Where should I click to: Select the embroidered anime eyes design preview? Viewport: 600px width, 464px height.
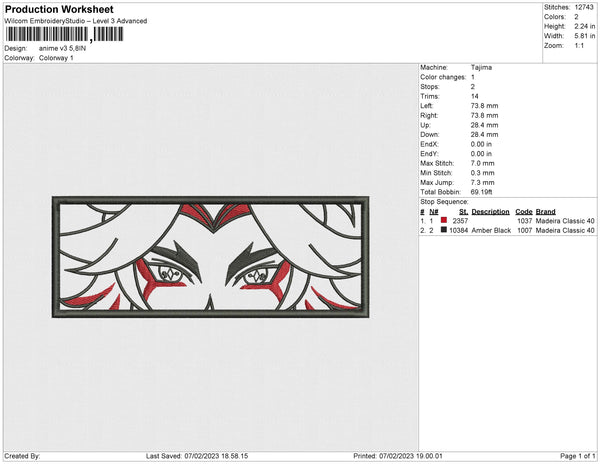pos(210,257)
